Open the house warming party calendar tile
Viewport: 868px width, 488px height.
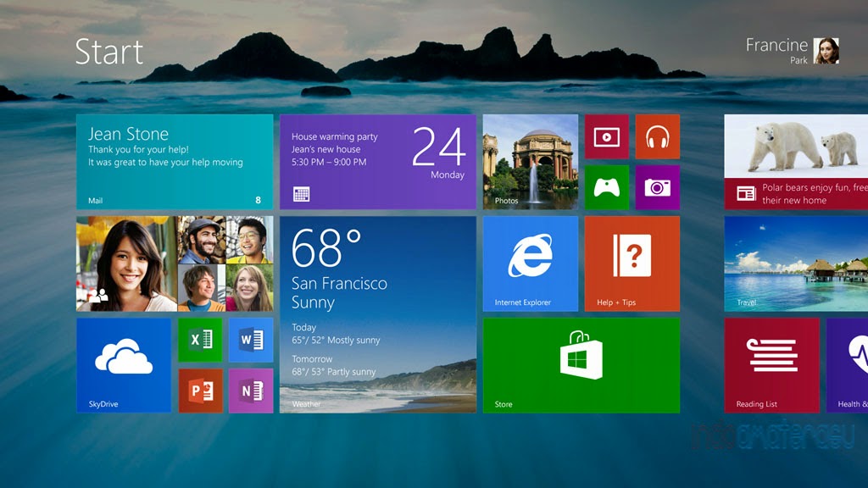pos(376,161)
